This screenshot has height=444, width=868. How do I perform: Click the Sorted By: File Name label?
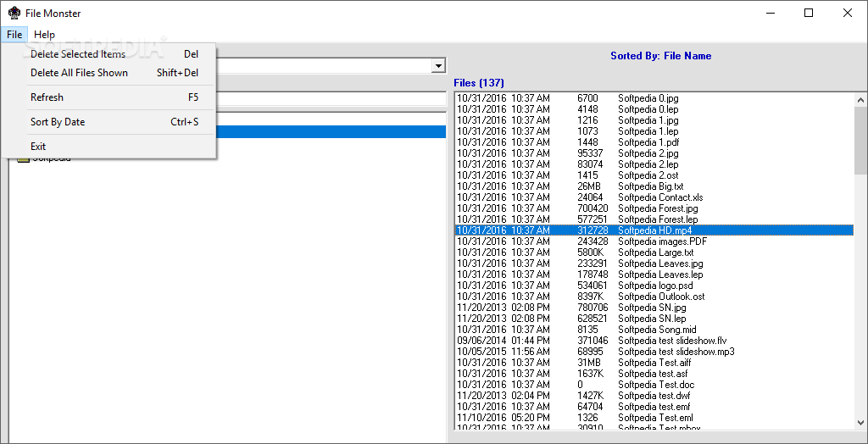[661, 56]
